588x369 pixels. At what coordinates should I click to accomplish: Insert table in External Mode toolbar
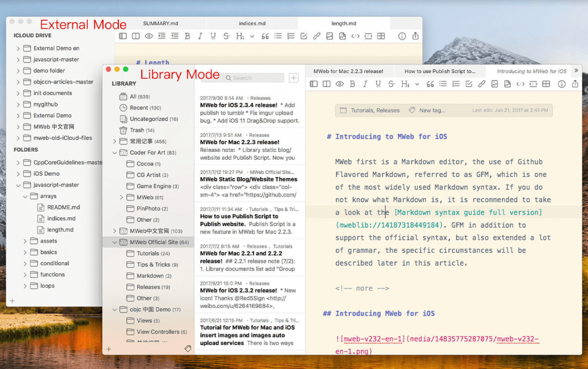tap(381, 36)
